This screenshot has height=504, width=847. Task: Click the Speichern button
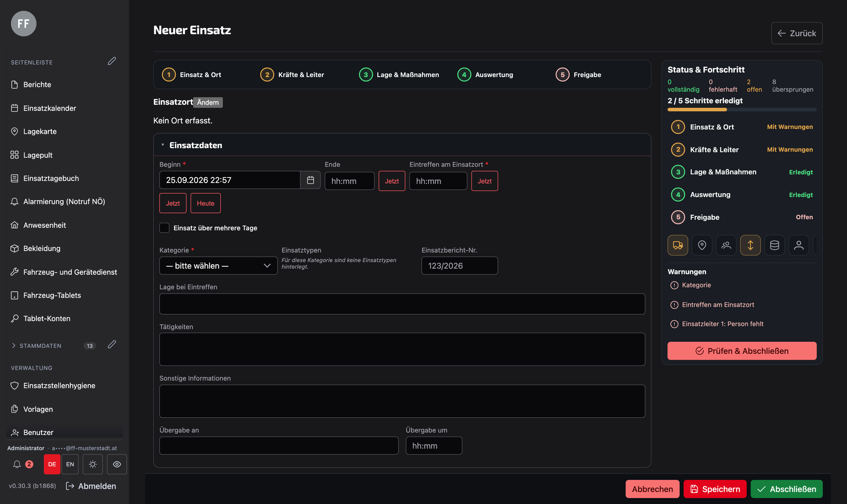pyautogui.click(x=715, y=489)
